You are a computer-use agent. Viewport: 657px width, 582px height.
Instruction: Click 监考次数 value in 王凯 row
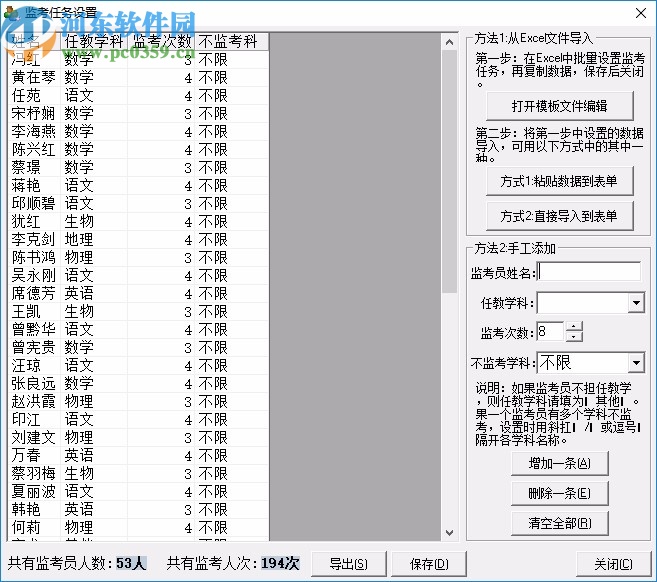pyautogui.click(x=162, y=312)
